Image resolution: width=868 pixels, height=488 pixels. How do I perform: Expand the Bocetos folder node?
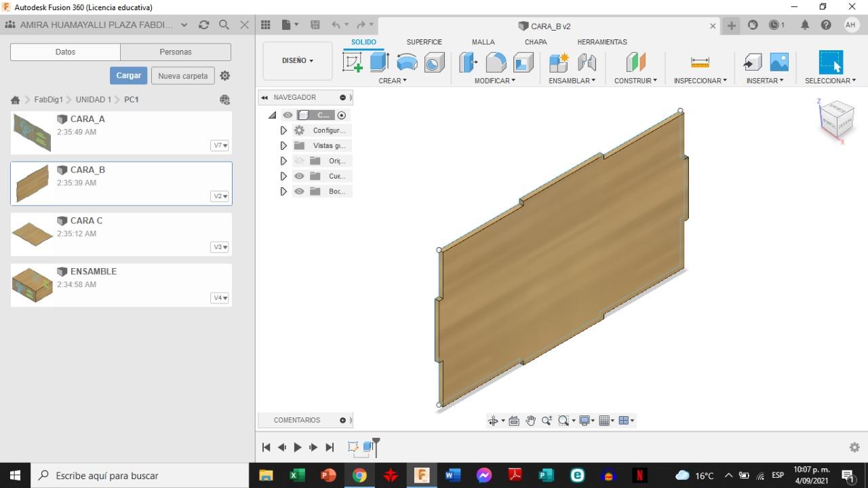pyautogui.click(x=283, y=191)
